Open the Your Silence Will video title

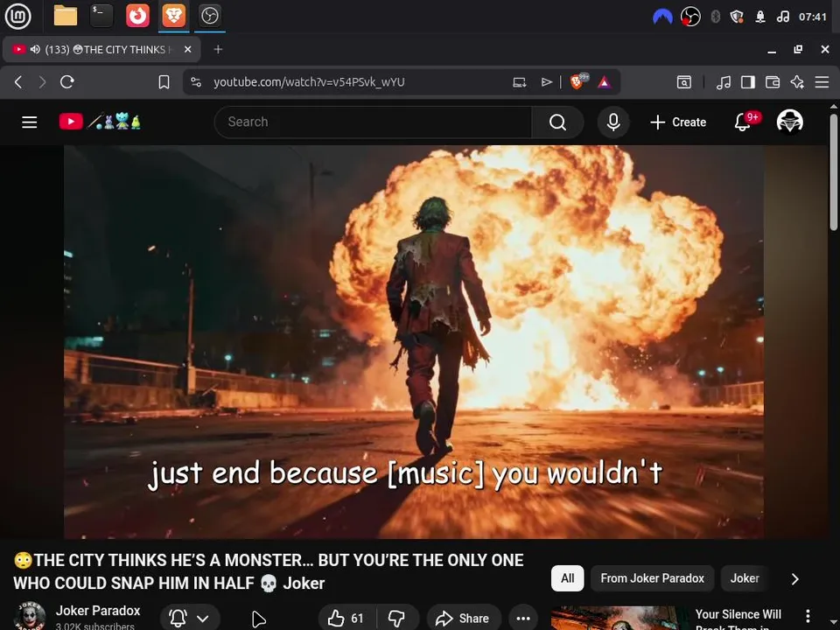[x=738, y=619]
